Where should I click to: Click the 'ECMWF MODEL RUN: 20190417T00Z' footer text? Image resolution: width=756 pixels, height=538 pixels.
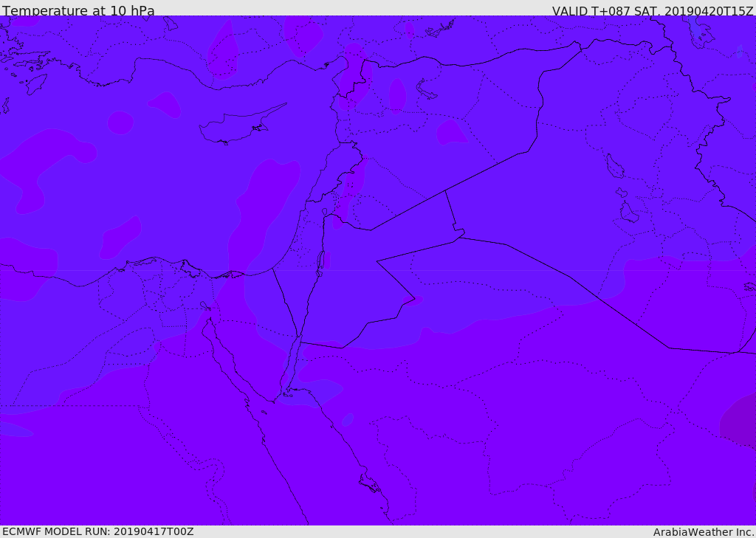98,531
